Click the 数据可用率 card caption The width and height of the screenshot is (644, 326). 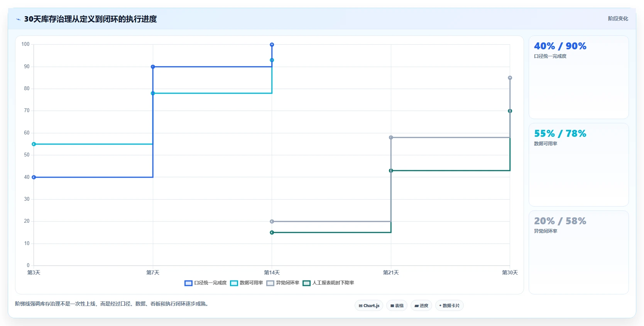tap(546, 144)
